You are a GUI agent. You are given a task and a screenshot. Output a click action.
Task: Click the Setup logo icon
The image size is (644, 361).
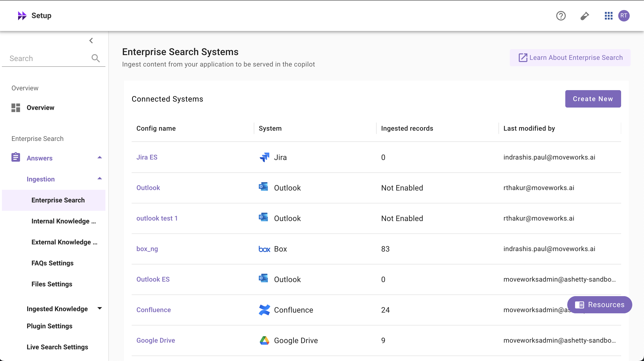pyautogui.click(x=22, y=16)
